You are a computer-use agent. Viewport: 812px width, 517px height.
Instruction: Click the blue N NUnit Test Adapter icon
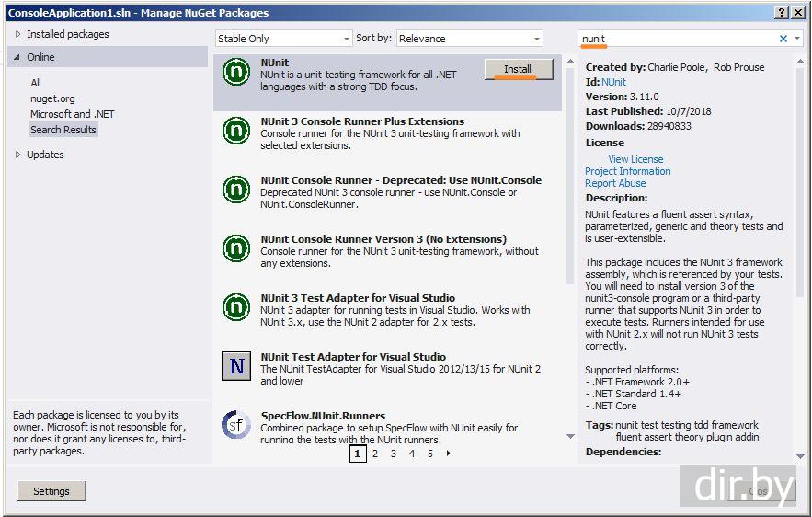click(x=236, y=366)
